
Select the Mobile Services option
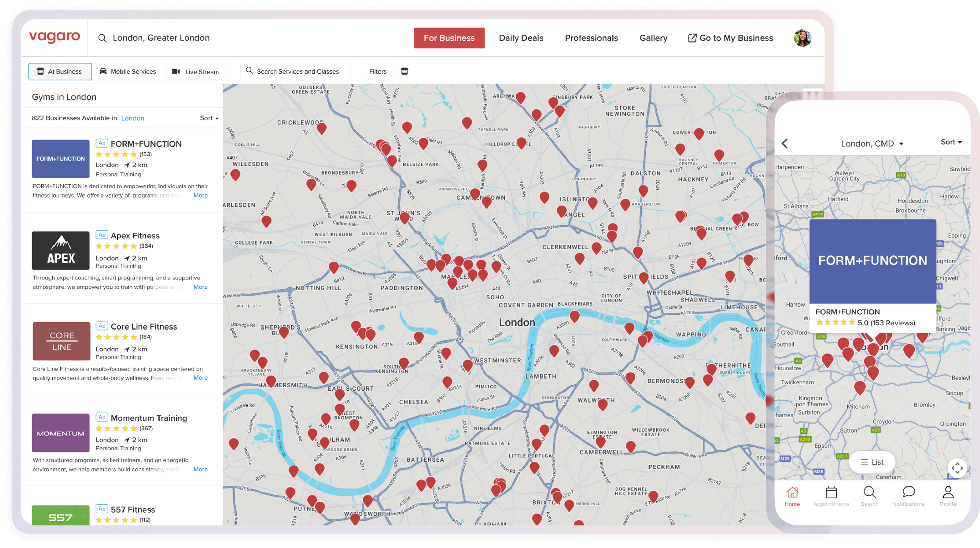[128, 71]
